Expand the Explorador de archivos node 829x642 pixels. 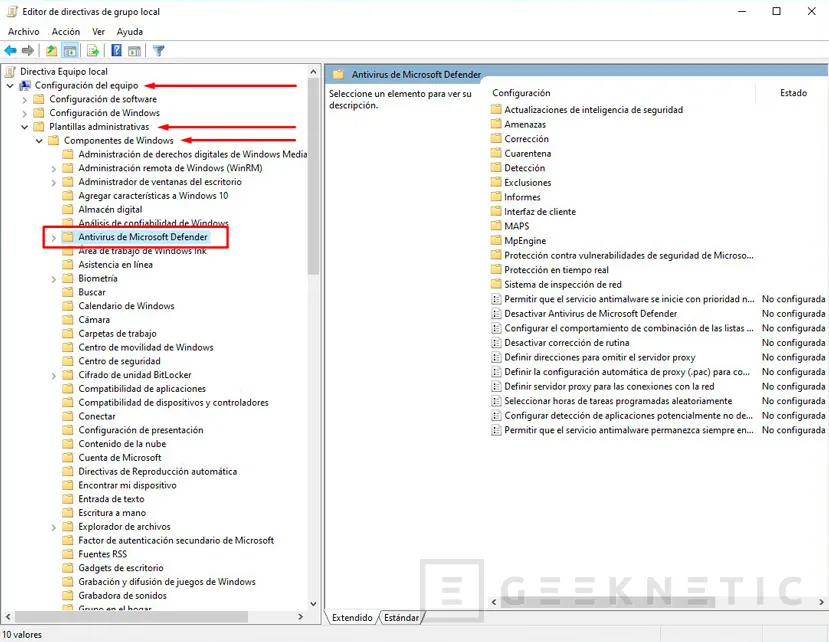pyautogui.click(x=53, y=527)
